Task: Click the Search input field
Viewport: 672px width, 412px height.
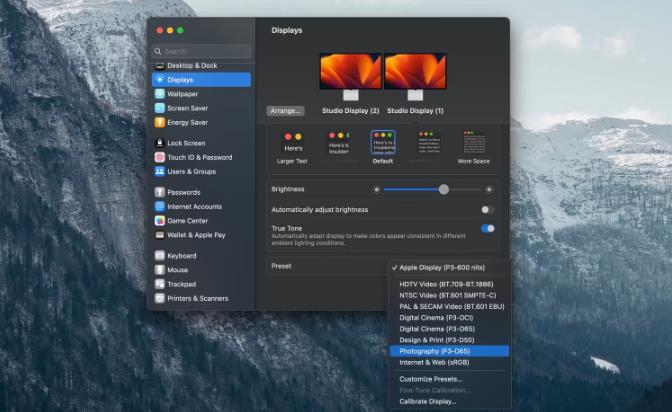Action: [x=201, y=51]
